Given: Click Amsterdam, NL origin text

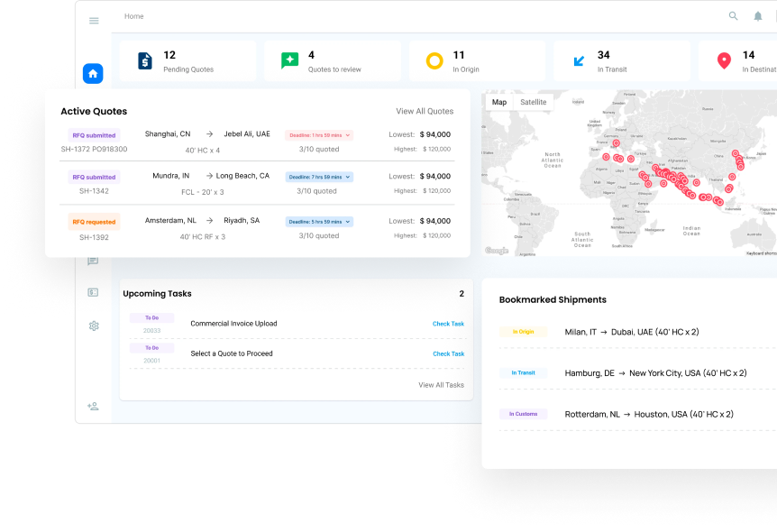Looking at the screenshot, I should point(170,220).
